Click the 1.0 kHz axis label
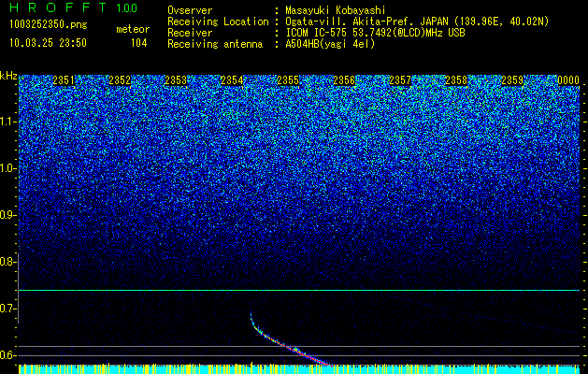588x374 pixels. [7, 168]
